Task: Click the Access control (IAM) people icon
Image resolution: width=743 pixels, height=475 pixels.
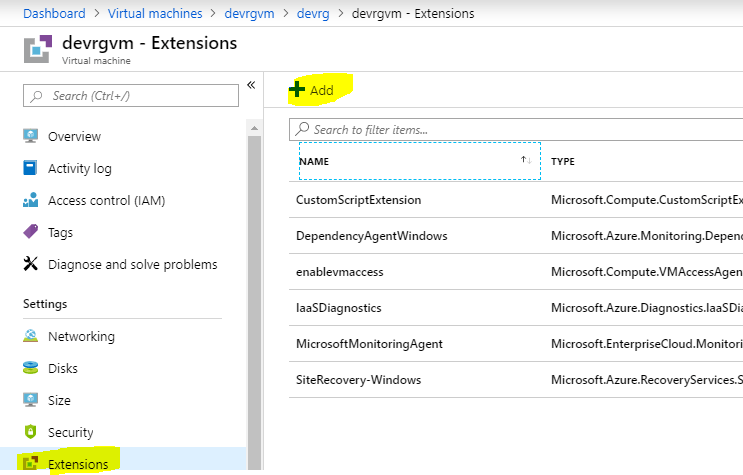Action: (x=30, y=200)
